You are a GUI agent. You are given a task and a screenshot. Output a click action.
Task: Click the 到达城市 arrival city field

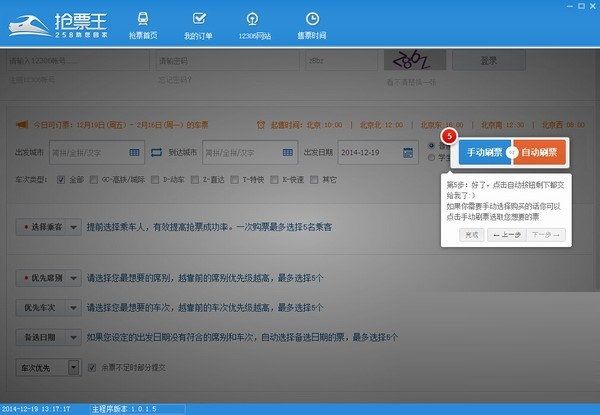point(250,153)
